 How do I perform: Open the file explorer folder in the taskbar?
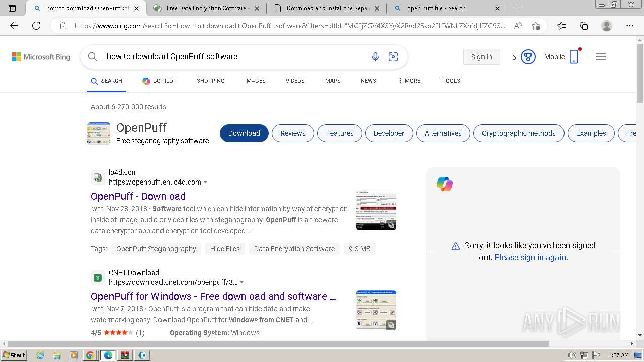(57, 355)
